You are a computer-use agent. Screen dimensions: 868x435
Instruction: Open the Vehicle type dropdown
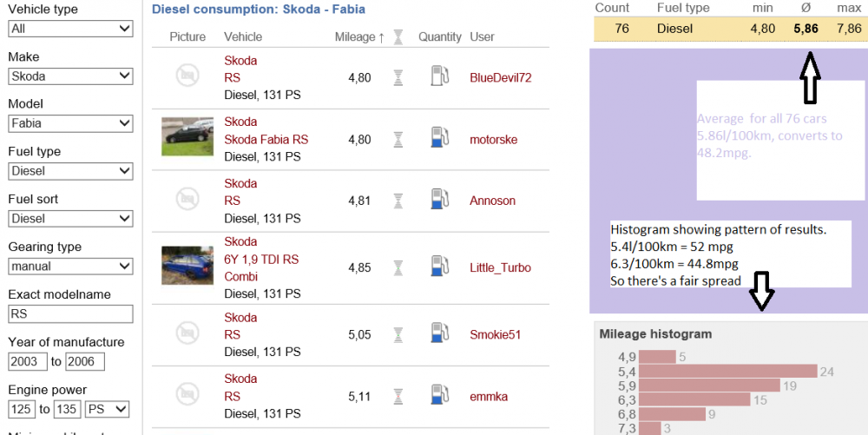pyautogui.click(x=71, y=29)
